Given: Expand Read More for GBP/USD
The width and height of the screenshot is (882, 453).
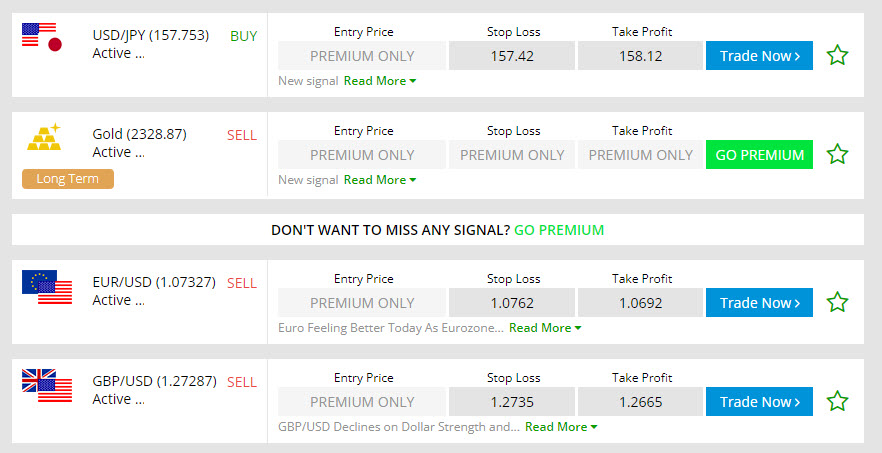Looking at the screenshot, I should coord(560,427).
